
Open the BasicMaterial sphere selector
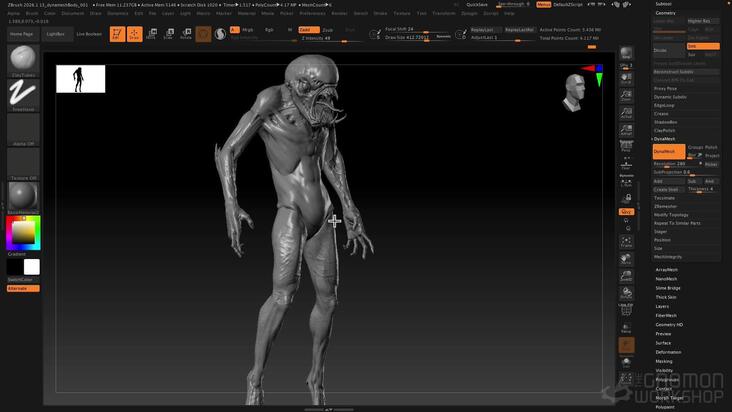(23, 198)
